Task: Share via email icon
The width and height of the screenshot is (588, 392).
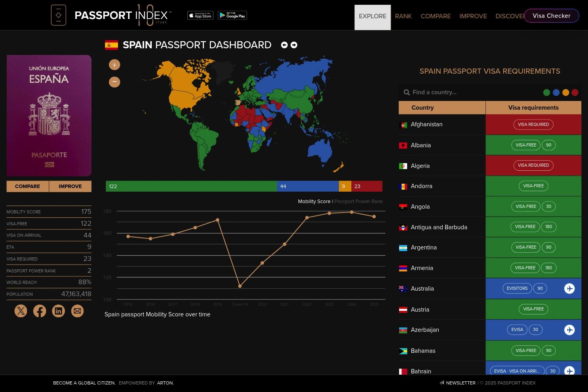Action: click(x=77, y=311)
